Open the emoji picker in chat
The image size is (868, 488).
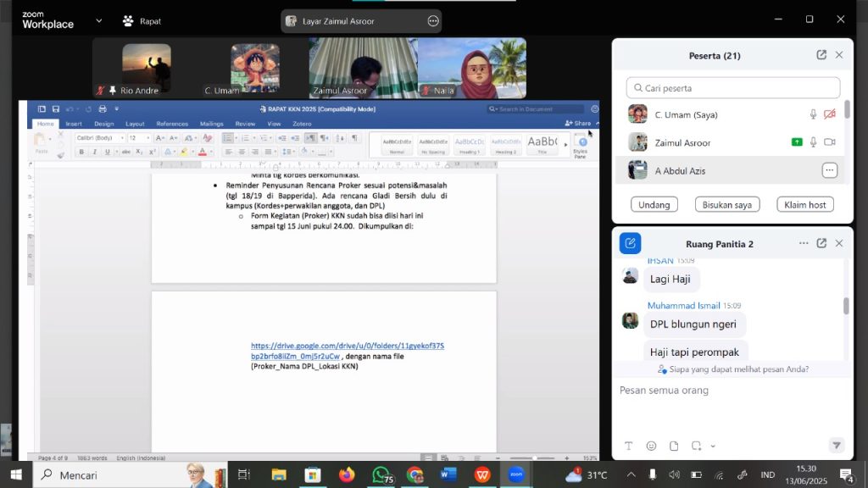tap(651, 446)
